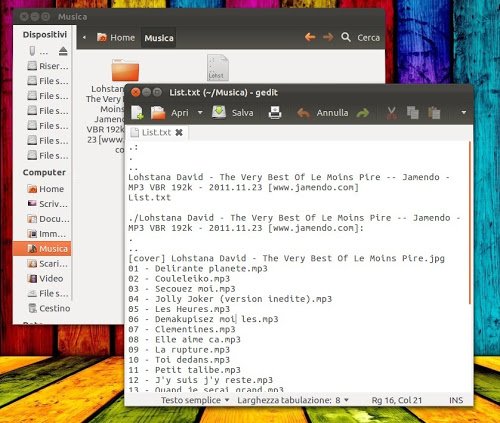Click the Musica window title bar
The width and height of the screenshot is (500, 423).
click(x=199, y=16)
